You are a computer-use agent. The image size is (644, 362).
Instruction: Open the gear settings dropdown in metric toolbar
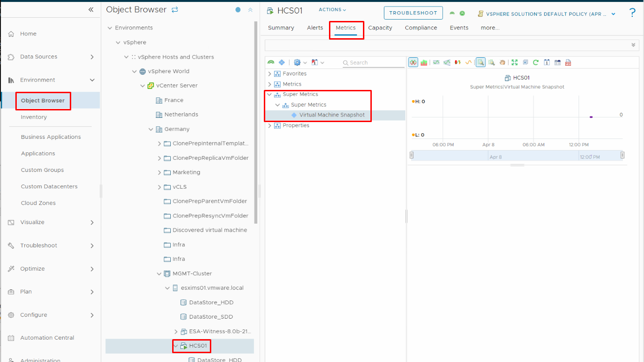(300, 62)
